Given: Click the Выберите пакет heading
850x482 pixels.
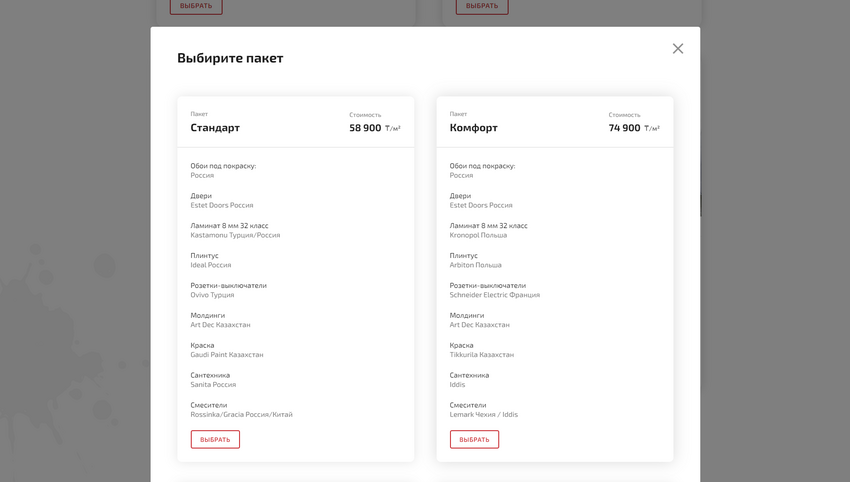Looking at the screenshot, I should [230, 58].
